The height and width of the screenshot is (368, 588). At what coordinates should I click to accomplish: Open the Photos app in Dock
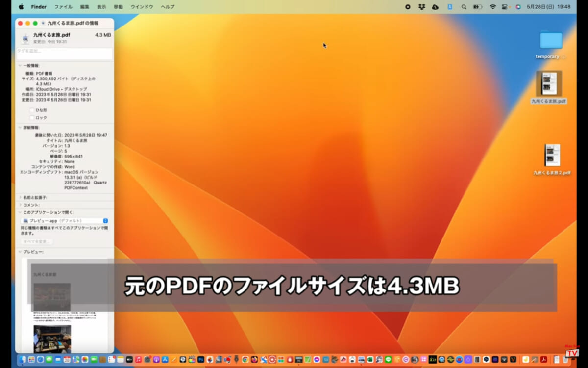click(x=85, y=360)
